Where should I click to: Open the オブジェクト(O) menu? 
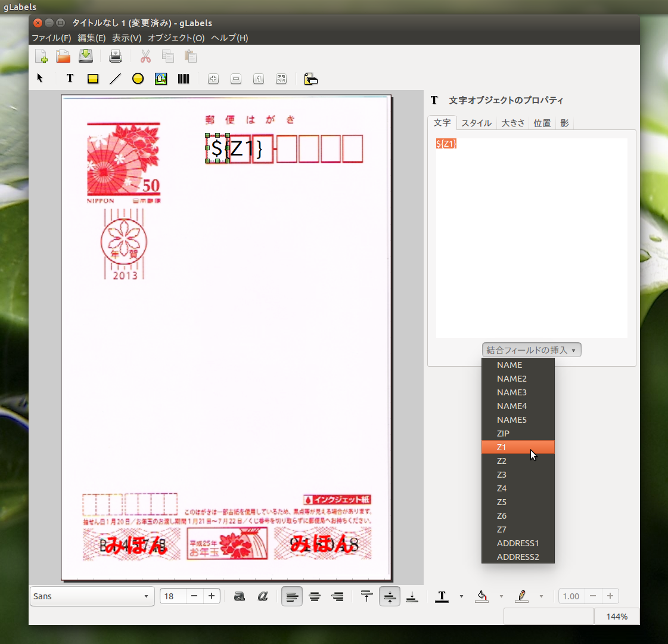(x=176, y=38)
